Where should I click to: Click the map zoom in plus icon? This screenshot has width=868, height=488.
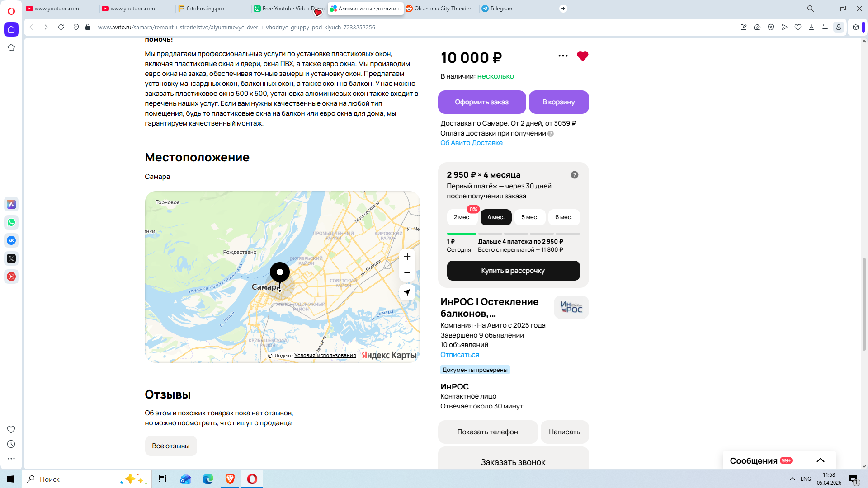[x=407, y=257]
